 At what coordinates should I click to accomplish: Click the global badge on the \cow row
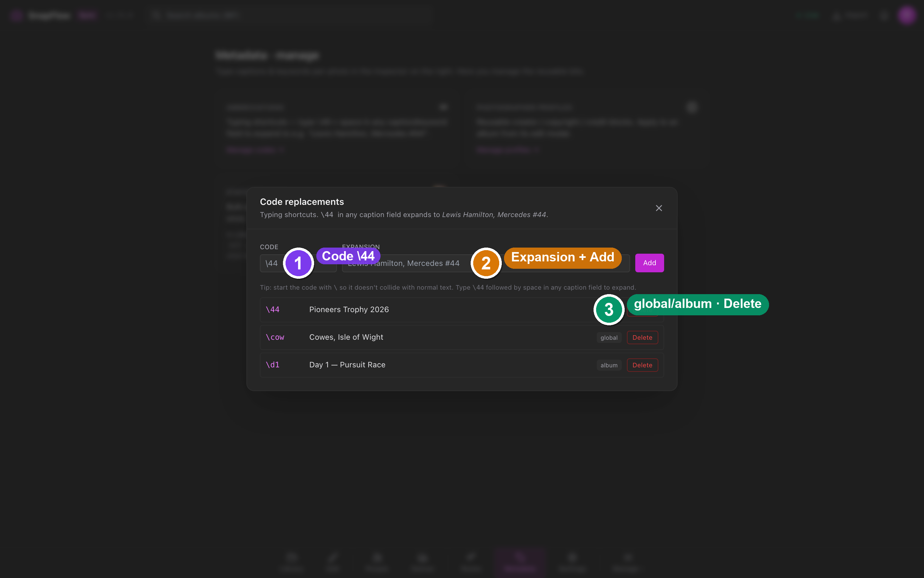(x=609, y=337)
